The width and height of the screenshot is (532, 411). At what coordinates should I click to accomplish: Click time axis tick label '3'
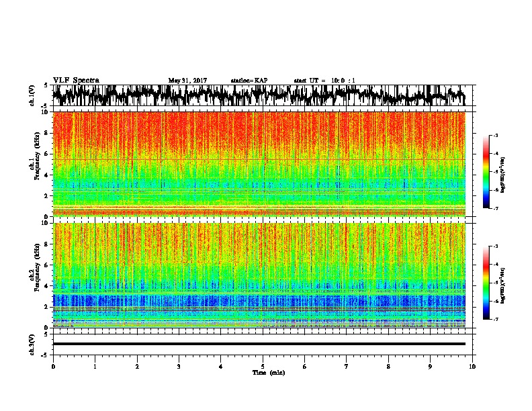(179, 367)
